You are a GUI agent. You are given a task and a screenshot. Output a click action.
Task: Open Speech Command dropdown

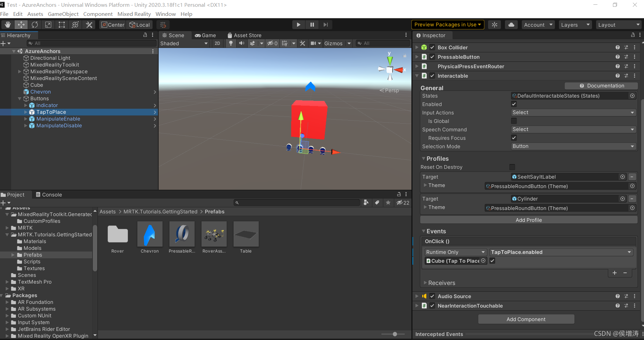tap(573, 129)
